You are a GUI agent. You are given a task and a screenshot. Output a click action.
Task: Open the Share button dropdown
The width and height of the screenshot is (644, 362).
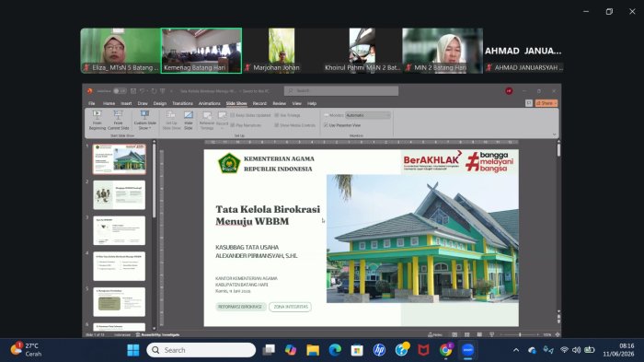click(556, 103)
